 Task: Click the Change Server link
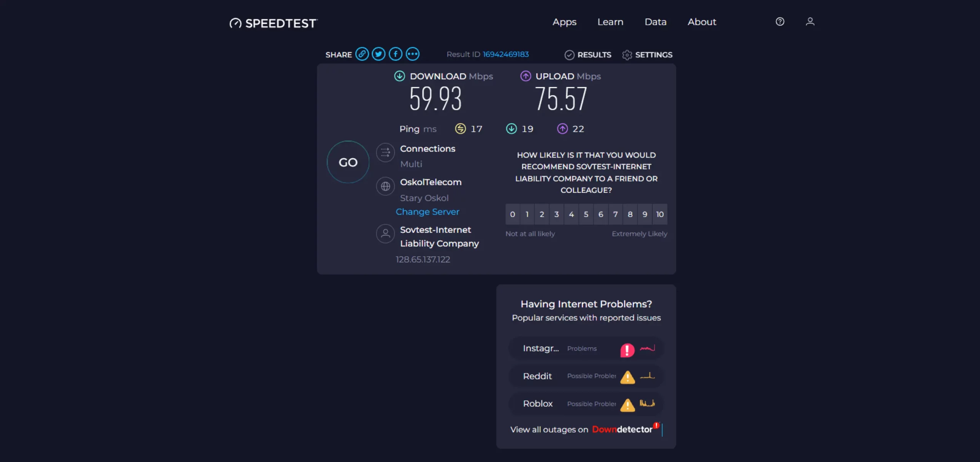coord(427,212)
